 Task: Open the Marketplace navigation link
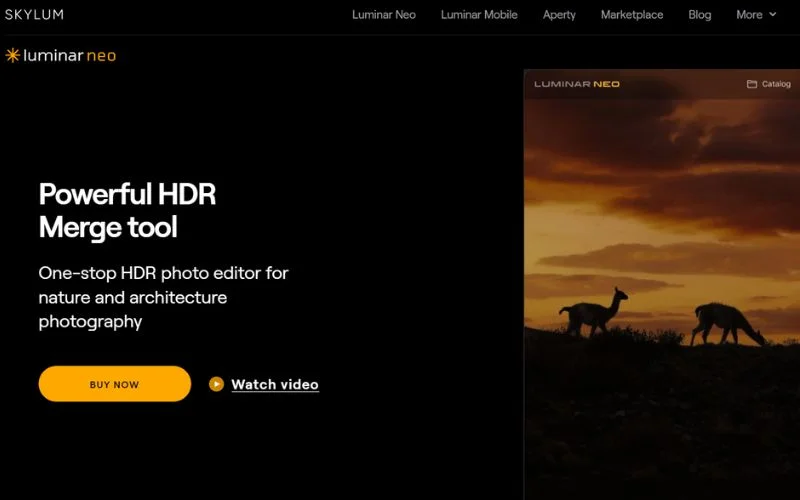pyautogui.click(x=631, y=15)
